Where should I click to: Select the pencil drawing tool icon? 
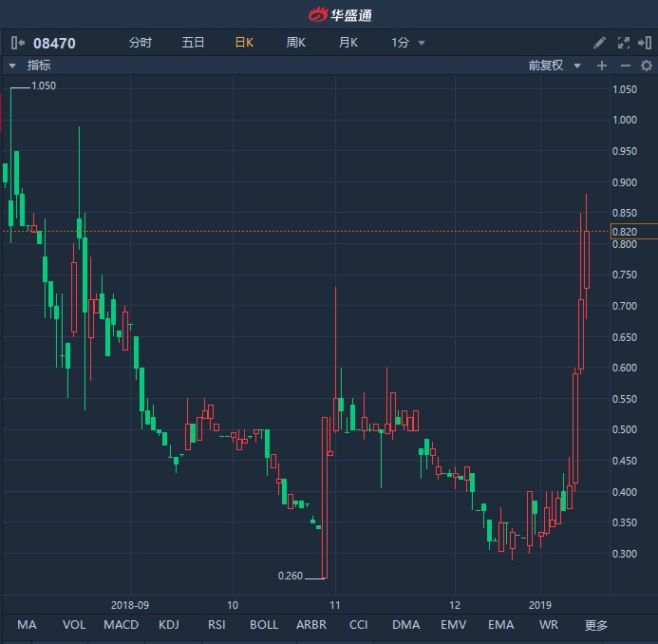click(599, 43)
